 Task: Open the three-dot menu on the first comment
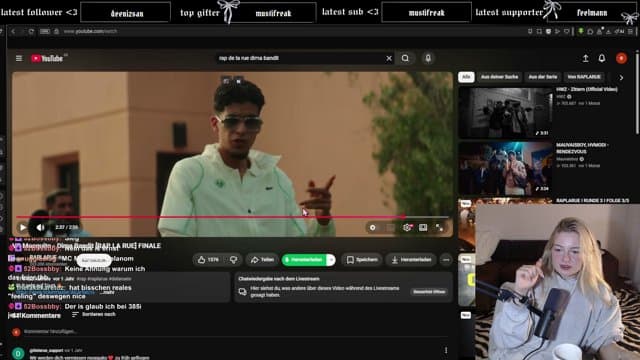[x=446, y=350]
